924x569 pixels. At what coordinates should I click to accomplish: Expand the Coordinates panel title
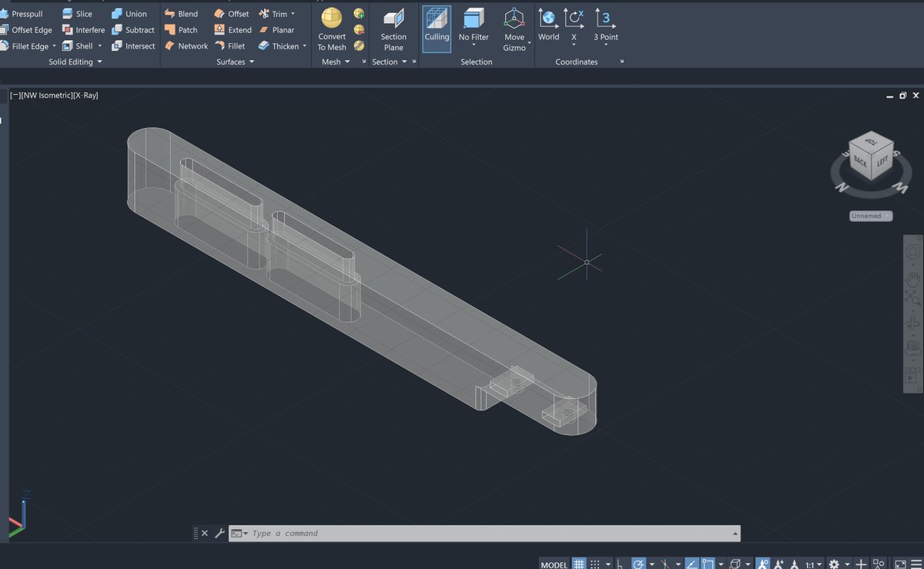(577, 62)
